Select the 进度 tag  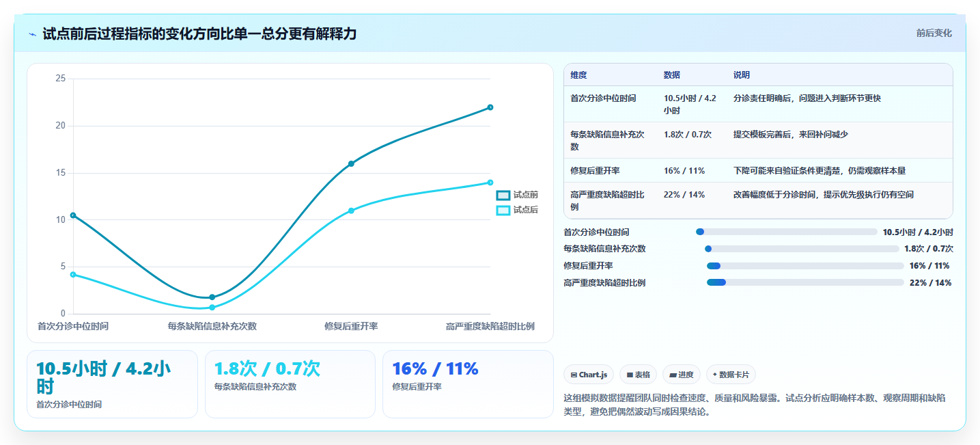682,375
